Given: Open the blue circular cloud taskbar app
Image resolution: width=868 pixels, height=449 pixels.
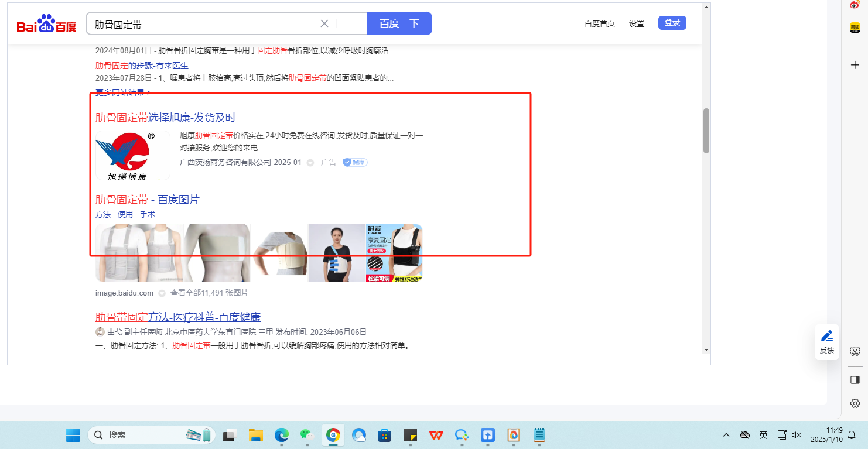Looking at the screenshot, I should click(x=359, y=435).
